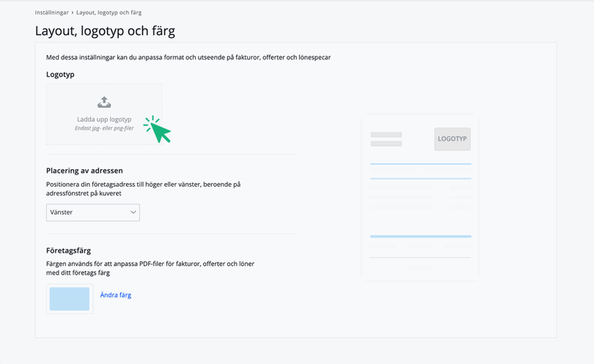Click the 'Ändra färg' link
This screenshot has width=594, height=364.
[115, 295]
